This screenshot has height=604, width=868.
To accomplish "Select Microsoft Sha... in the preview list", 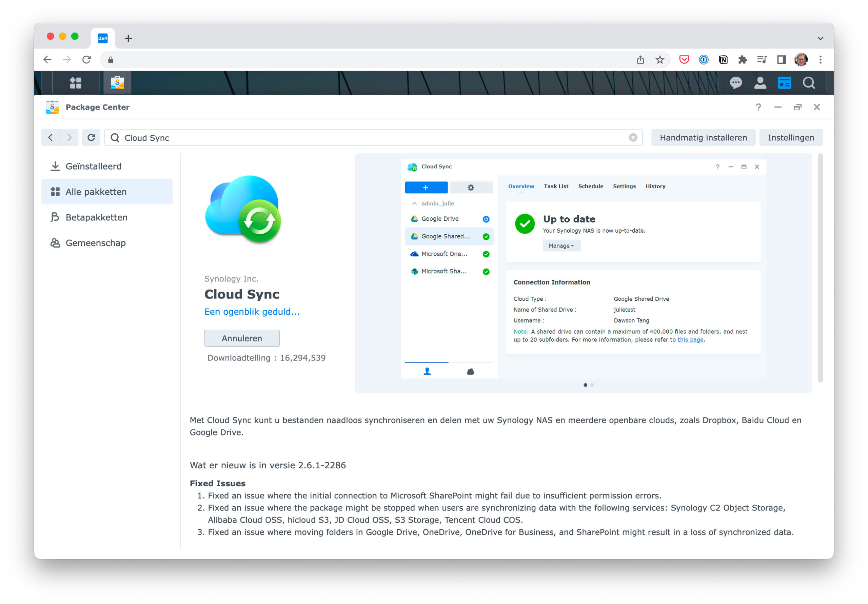I will [449, 272].
